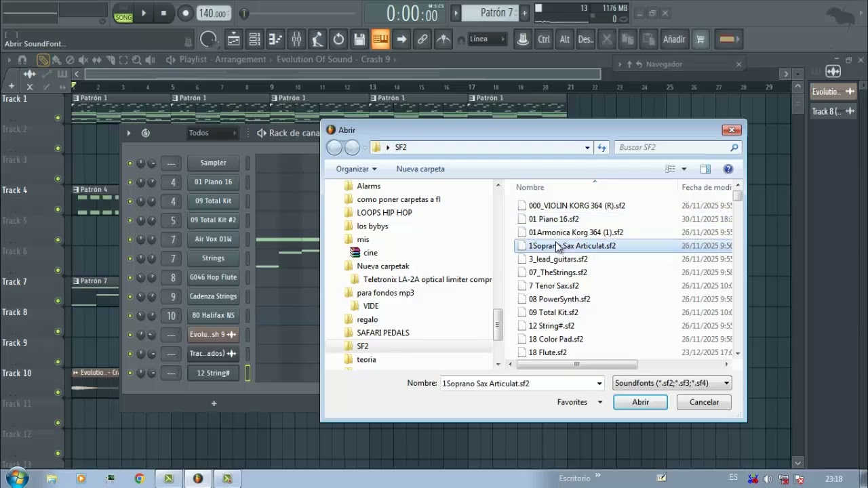
Task: Mute the Strings channel LED
Action: (x=130, y=258)
